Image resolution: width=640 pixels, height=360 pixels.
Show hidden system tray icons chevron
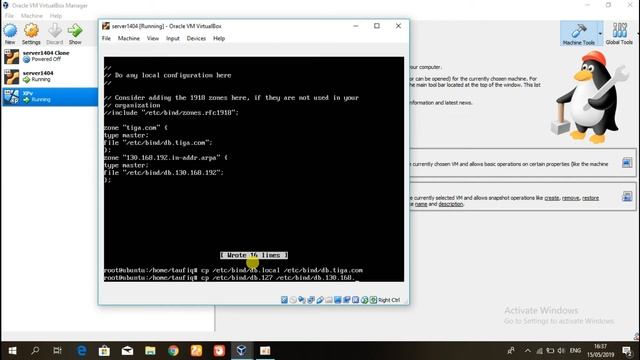point(528,351)
